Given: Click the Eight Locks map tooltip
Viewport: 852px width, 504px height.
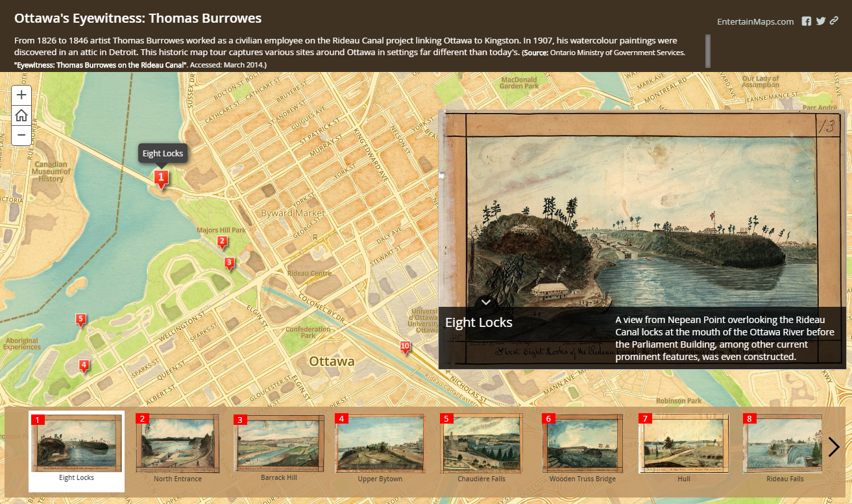Looking at the screenshot, I should tap(163, 154).
